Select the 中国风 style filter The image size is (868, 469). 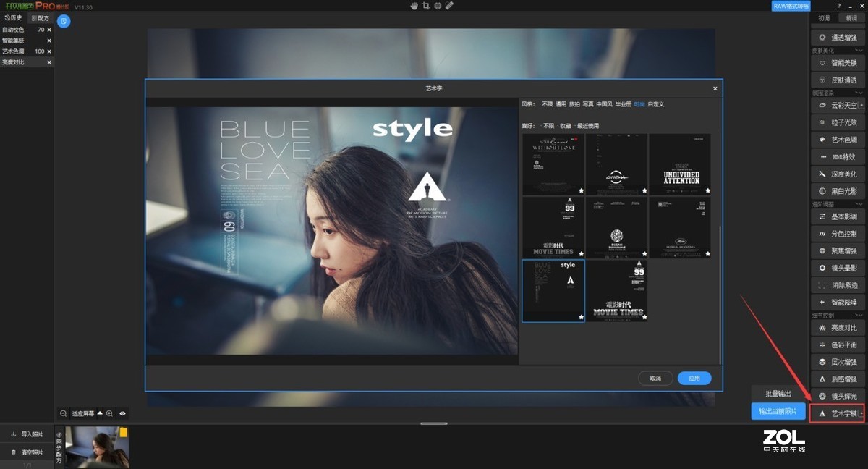[604, 104]
